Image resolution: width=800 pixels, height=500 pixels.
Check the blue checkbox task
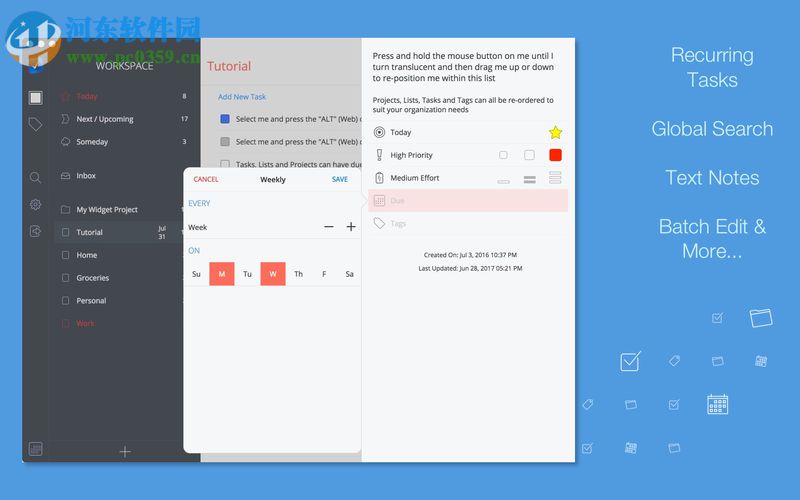(x=225, y=119)
